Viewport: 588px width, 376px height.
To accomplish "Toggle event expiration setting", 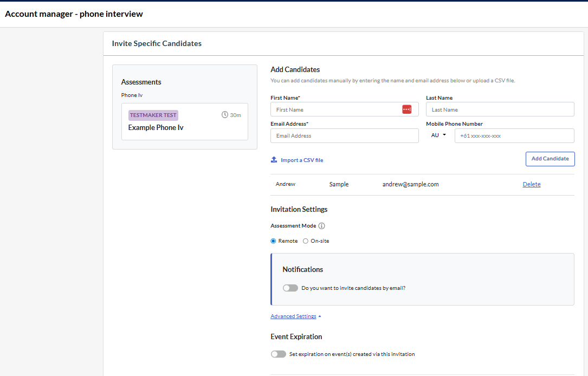I will coord(278,354).
